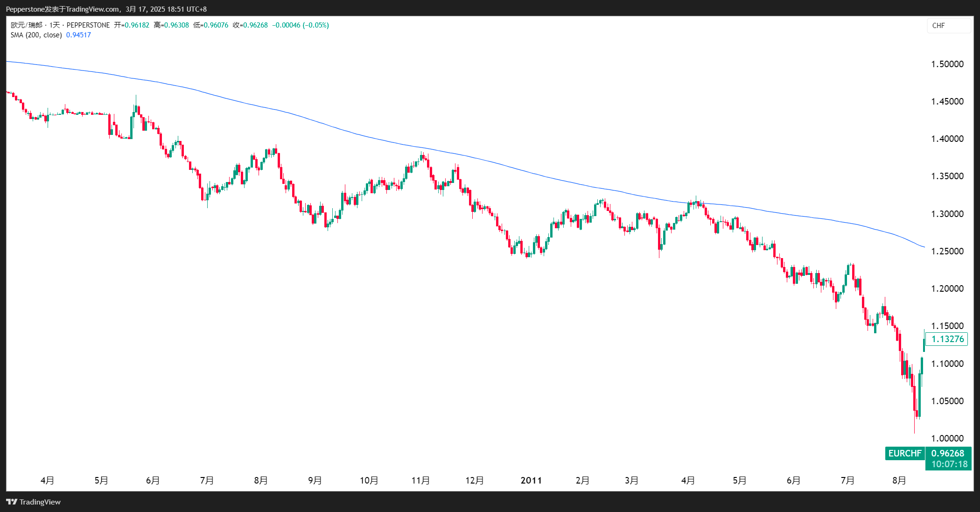This screenshot has height=512, width=980.
Task: Click the header text Pepperstone发表于TradingView.com
Action: click(63, 9)
